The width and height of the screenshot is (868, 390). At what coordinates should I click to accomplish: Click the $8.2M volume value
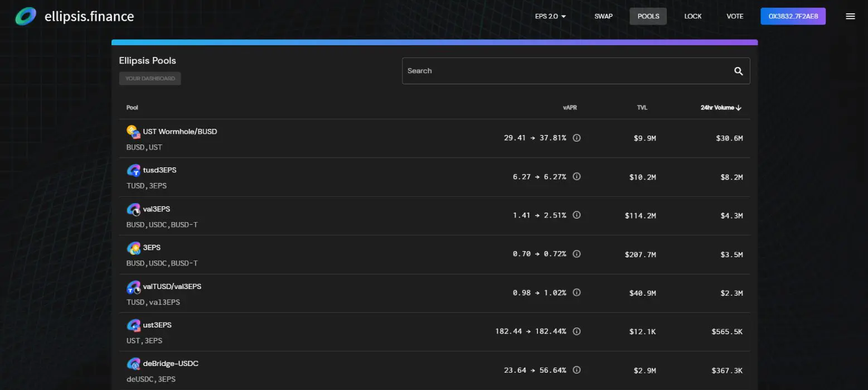[732, 177]
